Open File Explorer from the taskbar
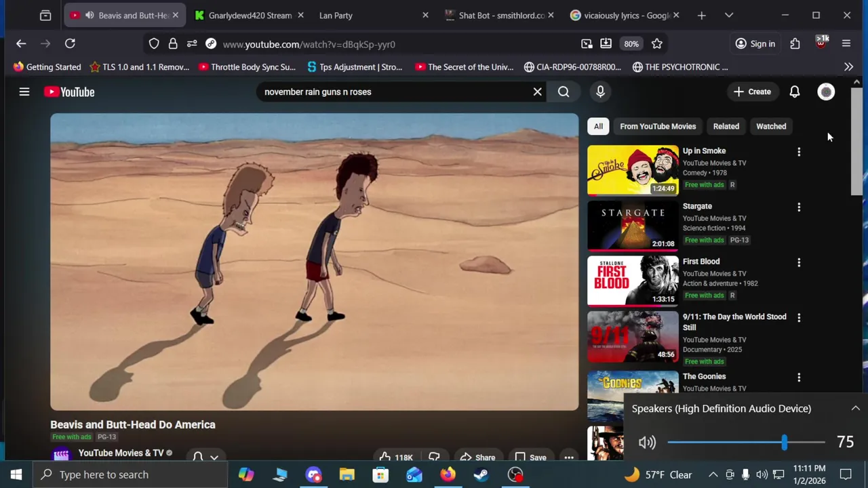Screen dimensions: 868x488 coord(347,474)
